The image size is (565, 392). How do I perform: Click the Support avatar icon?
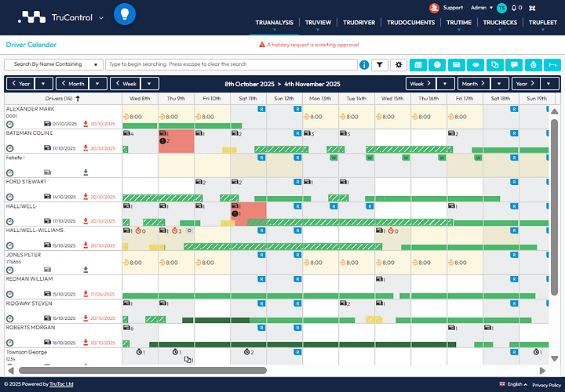(434, 8)
